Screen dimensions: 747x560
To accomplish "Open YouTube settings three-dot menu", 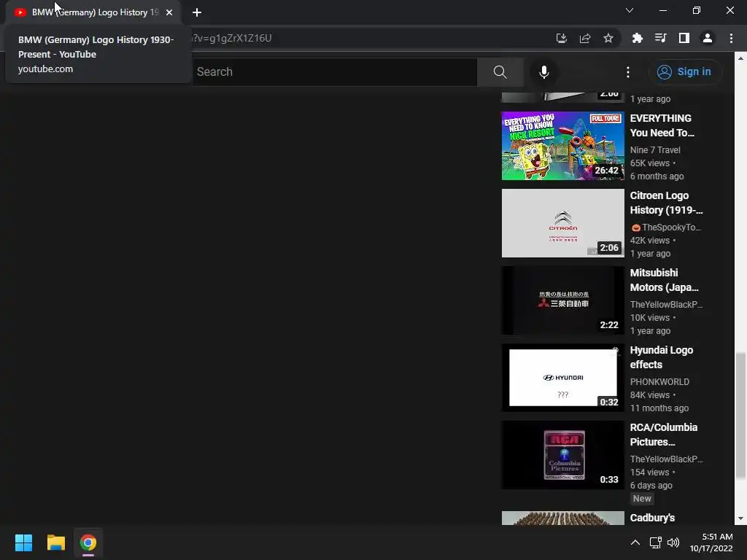I will [628, 72].
